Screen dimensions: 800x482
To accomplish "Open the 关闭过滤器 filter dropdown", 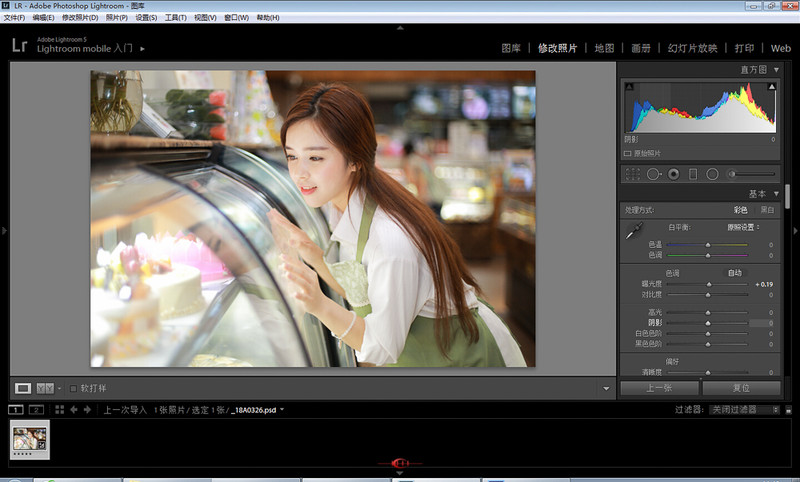I will click(744, 410).
